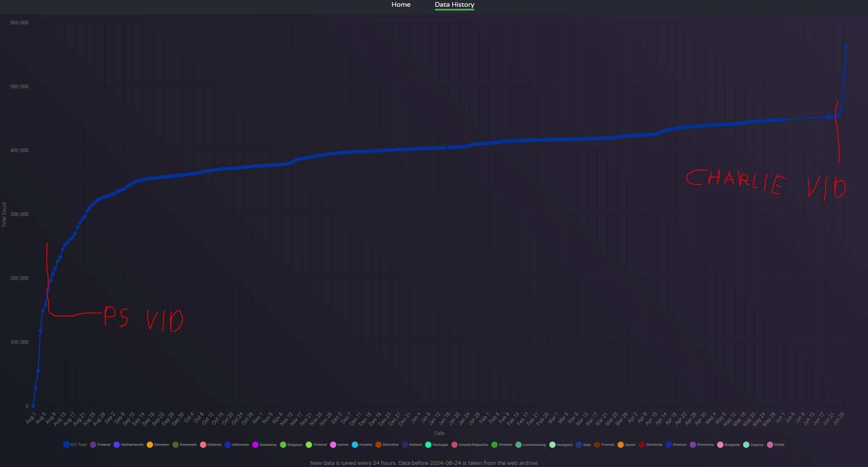Click the first data point at zero count
868x467 pixels.
(33, 406)
